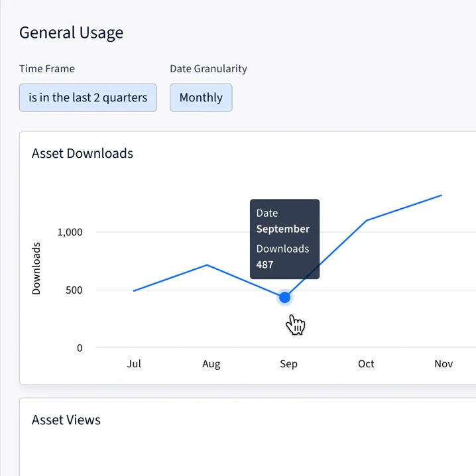Click the 'Jul' x-axis label
476x476 pixels.
click(x=134, y=364)
